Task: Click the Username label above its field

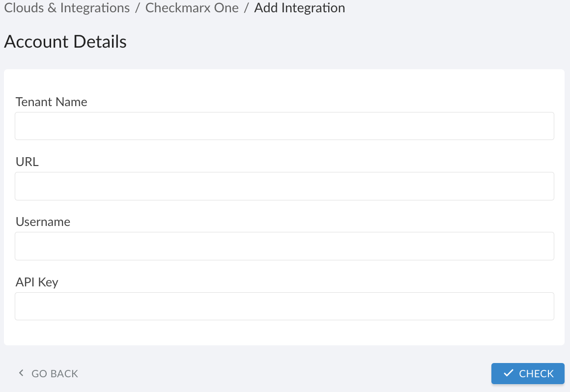Action: pyautogui.click(x=43, y=222)
